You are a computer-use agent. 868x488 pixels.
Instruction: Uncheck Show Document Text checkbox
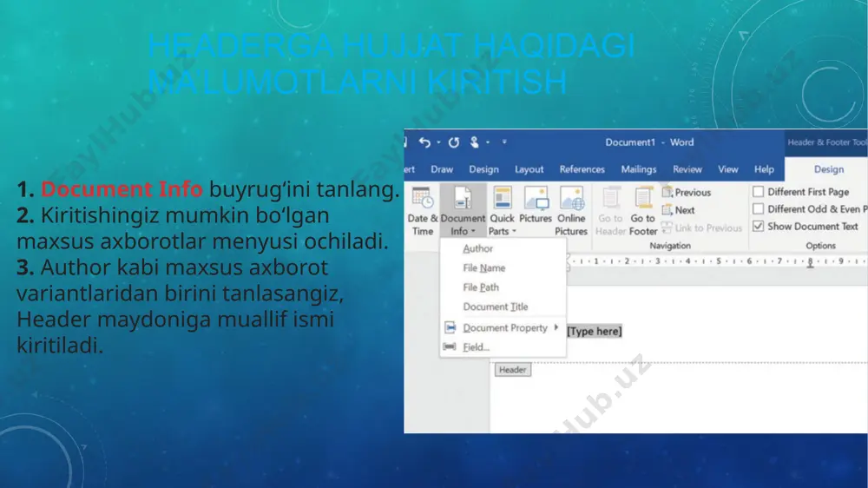[x=759, y=226]
